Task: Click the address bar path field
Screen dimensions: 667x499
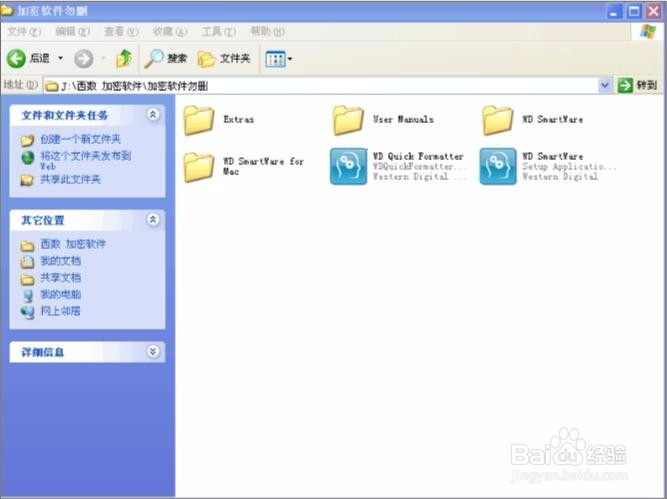Action: click(x=321, y=86)
